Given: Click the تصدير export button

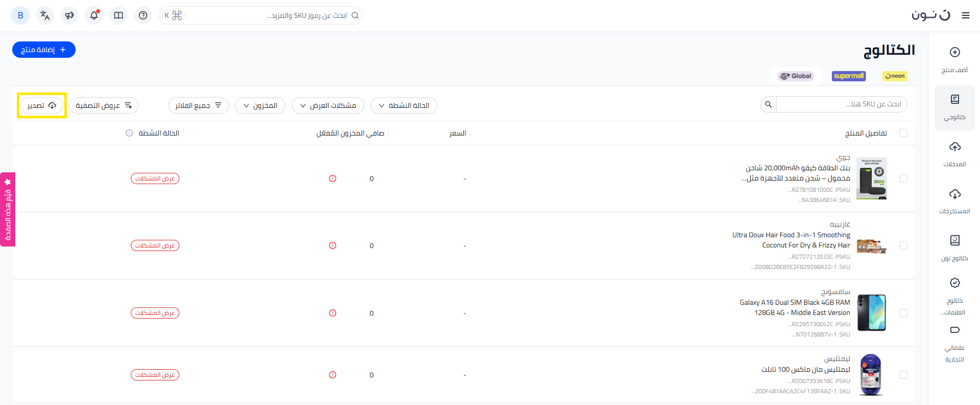Looking at the screenshot, I should (x=42, y=105).
